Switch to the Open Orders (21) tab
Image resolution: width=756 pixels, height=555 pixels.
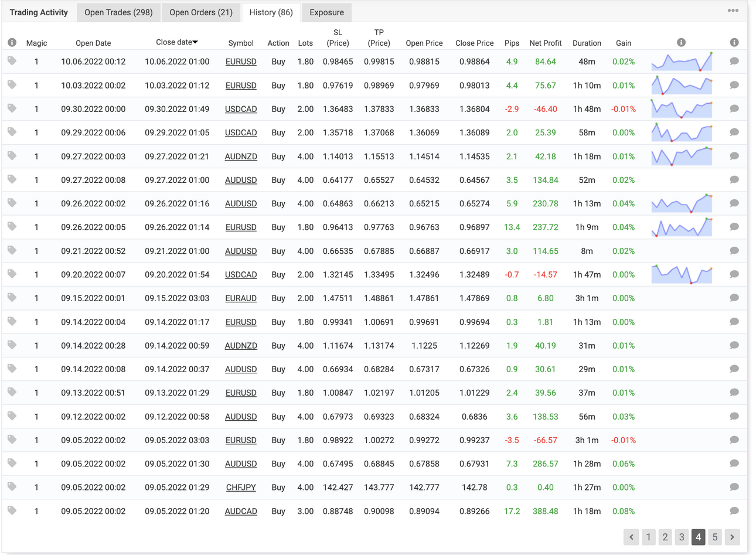(x=201, y=12)
